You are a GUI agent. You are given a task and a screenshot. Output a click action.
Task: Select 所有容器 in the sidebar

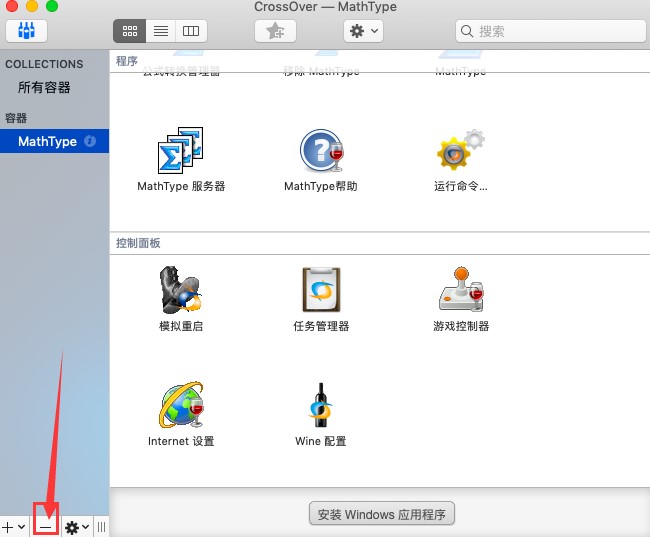point(44,87)
